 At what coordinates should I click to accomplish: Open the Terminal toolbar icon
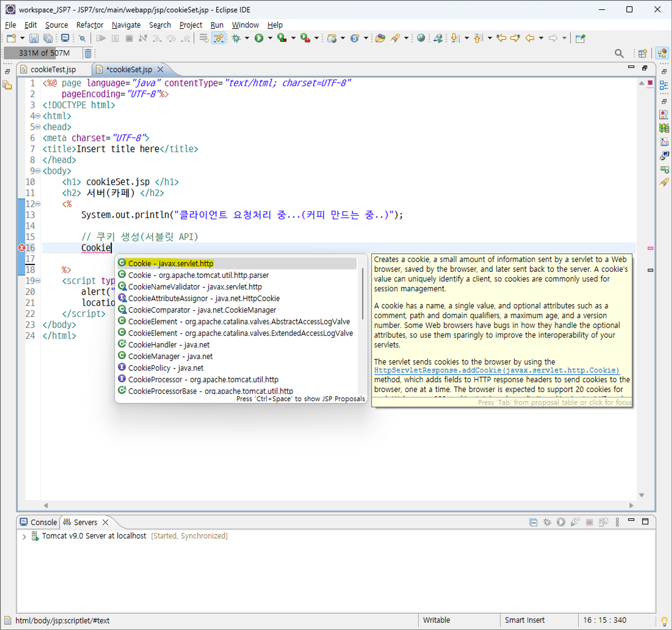coord(65,38)
